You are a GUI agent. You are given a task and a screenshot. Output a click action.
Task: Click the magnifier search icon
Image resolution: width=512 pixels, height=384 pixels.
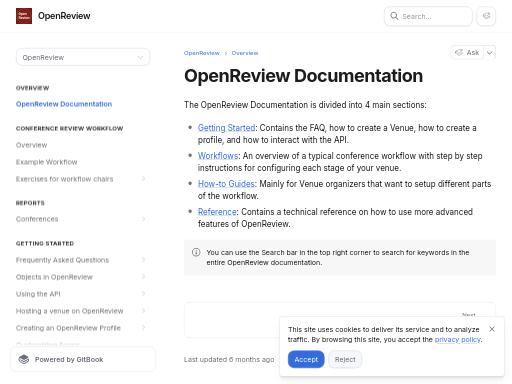pyautogui.click(x=394, y=16)
